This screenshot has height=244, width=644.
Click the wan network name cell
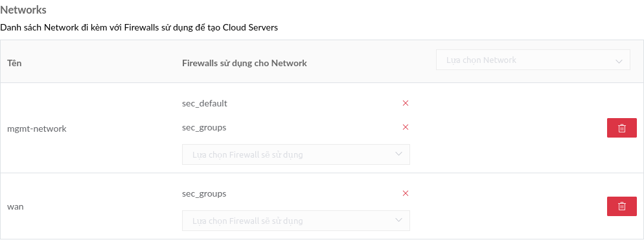pos(15,206)
